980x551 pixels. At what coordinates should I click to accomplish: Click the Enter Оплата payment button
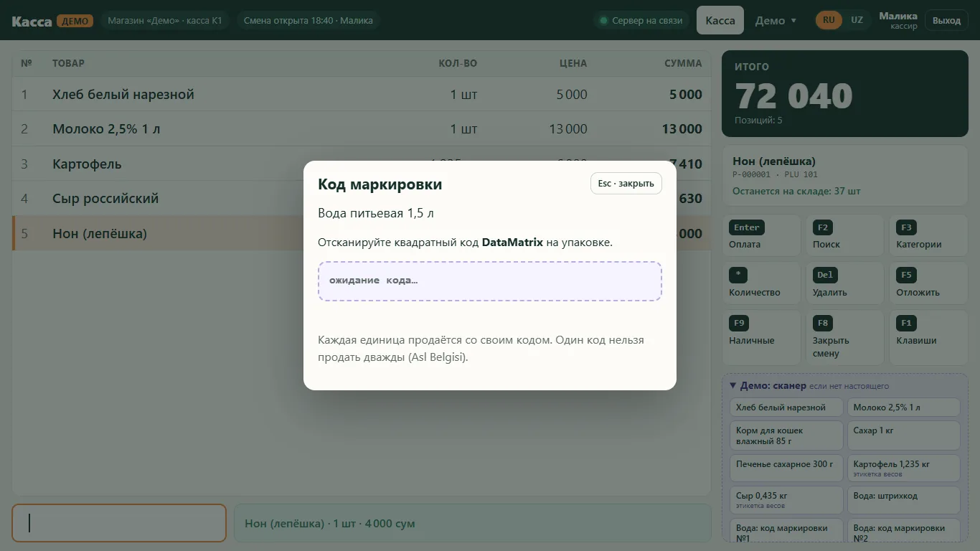pos(760,235)
